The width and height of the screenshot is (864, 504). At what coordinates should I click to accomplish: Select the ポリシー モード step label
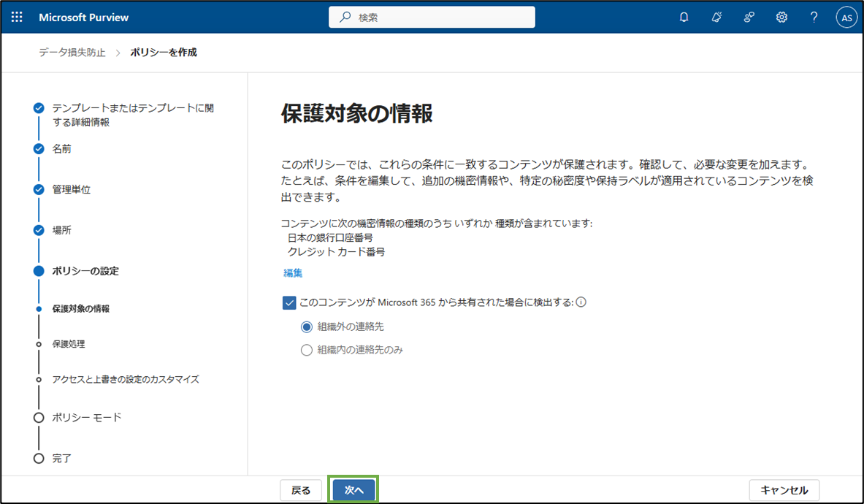coord(86,418)
